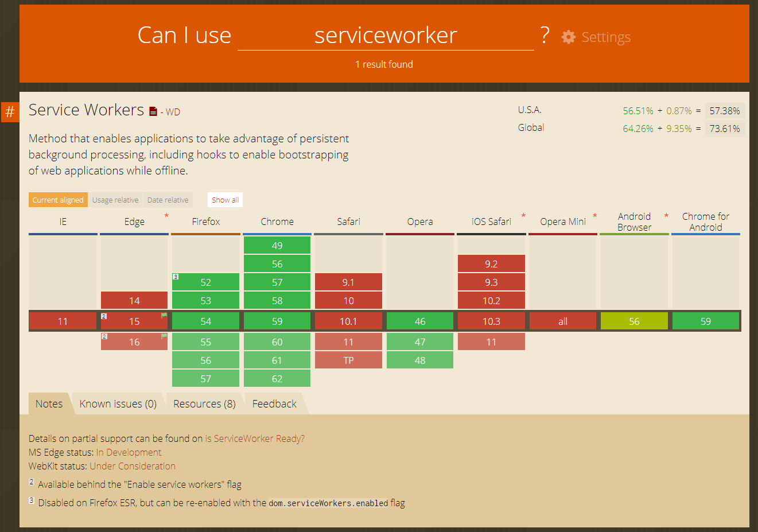Click the Opera 46 version cell
The width and height of the screenshot is (758, 532).
(420, 321)
